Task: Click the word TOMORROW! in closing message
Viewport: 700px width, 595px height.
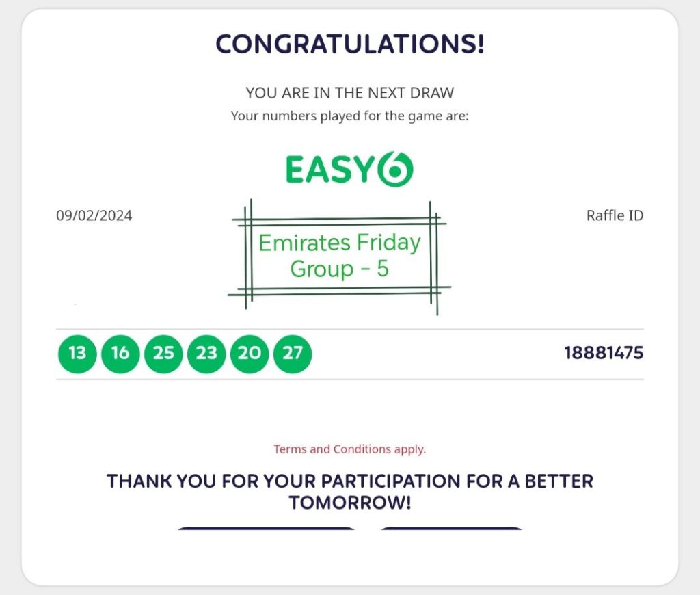Action: click(x=349, y=503)
